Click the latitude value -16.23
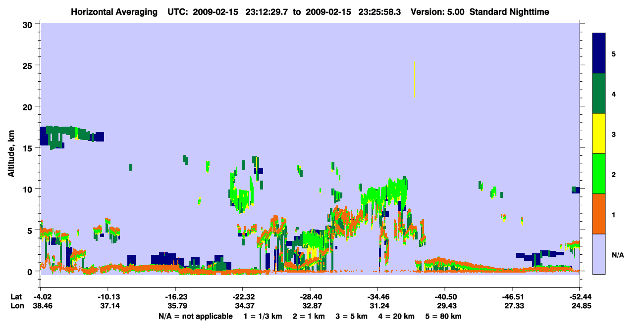Image resolution: width=644 pixels, height=330 pixels. (x=175, y=297)
